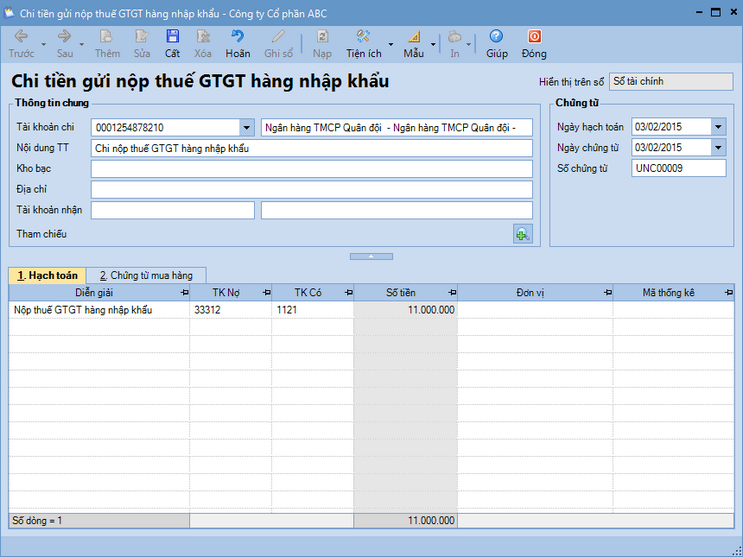
Task: Pin the TK Có column
Action: [349, 293]
